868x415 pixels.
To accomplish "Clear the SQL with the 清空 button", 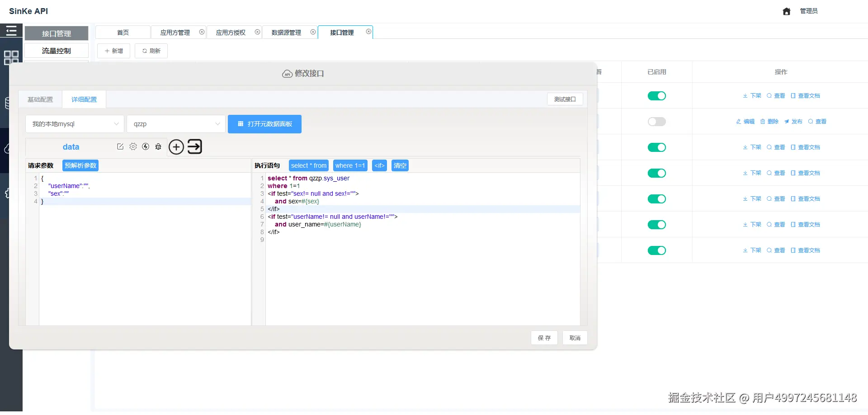I will click(400, 165).
